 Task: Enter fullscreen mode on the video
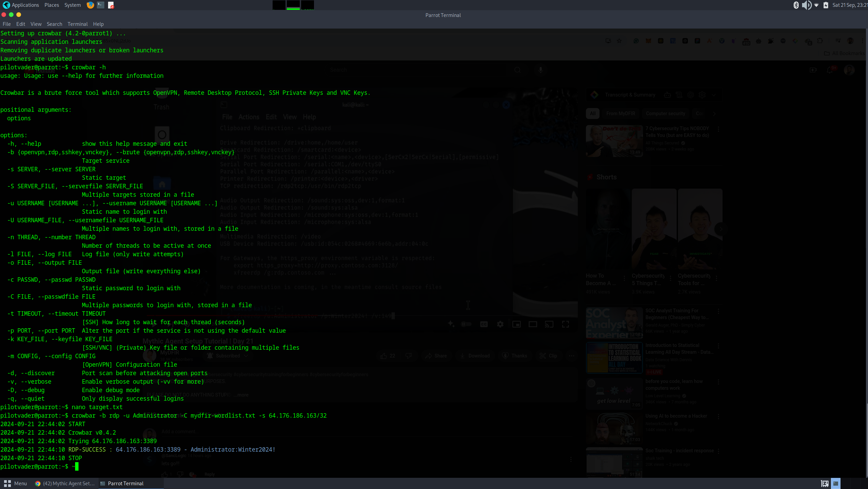(565, 324)
